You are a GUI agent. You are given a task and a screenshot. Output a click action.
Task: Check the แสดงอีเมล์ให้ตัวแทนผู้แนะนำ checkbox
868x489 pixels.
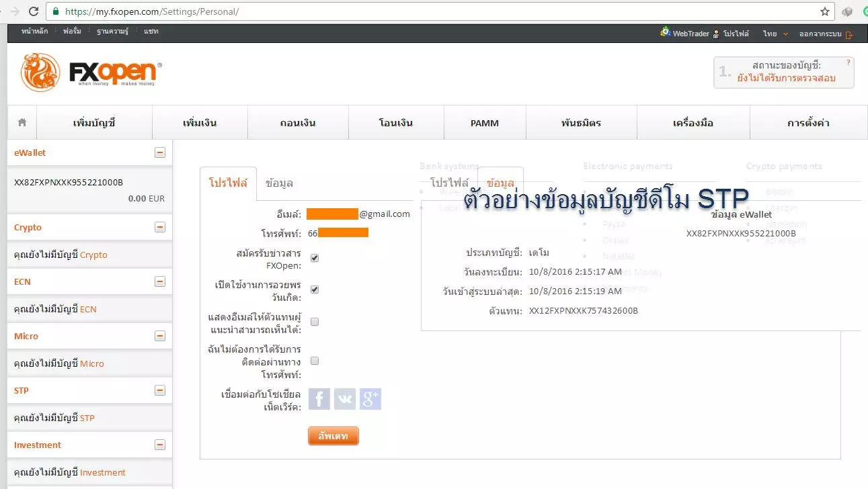(x=315, y=322)
